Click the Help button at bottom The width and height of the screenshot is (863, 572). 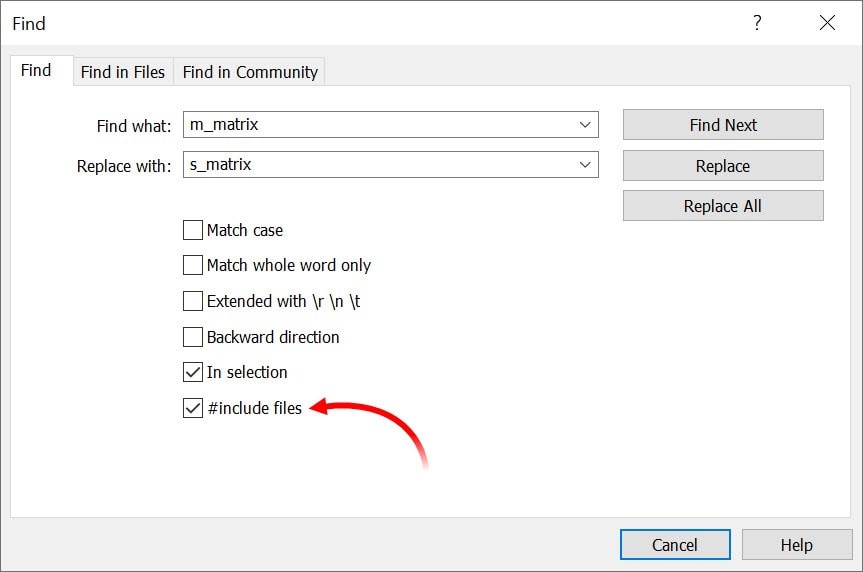(x=796, y=545)
